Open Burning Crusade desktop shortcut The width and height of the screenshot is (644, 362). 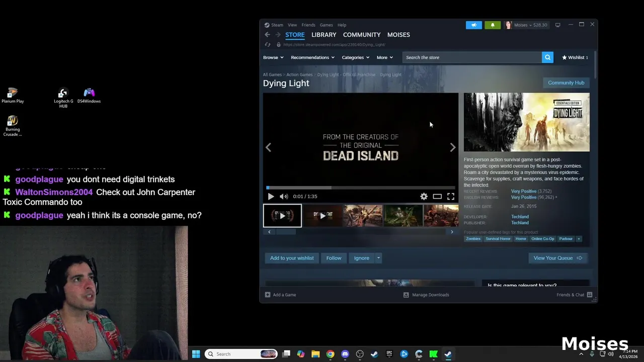pos(13,126)
